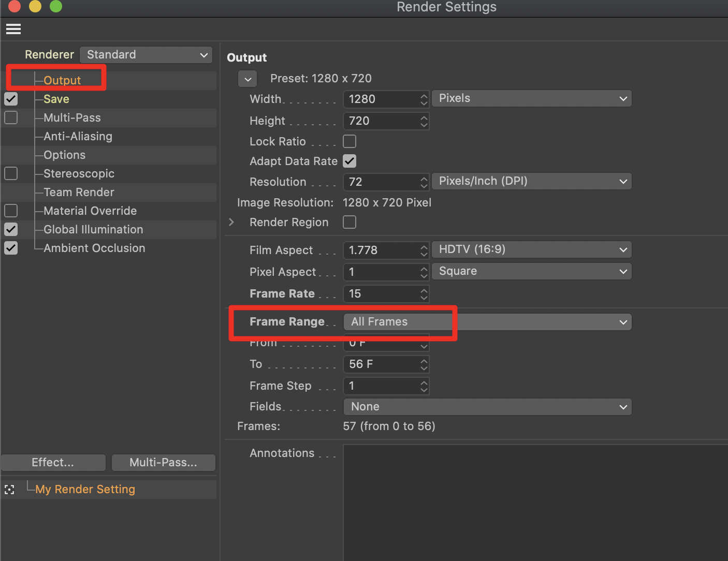Screen dimensions: 728x561
Task: Click the Width stepper arrows
Action: 424,99
